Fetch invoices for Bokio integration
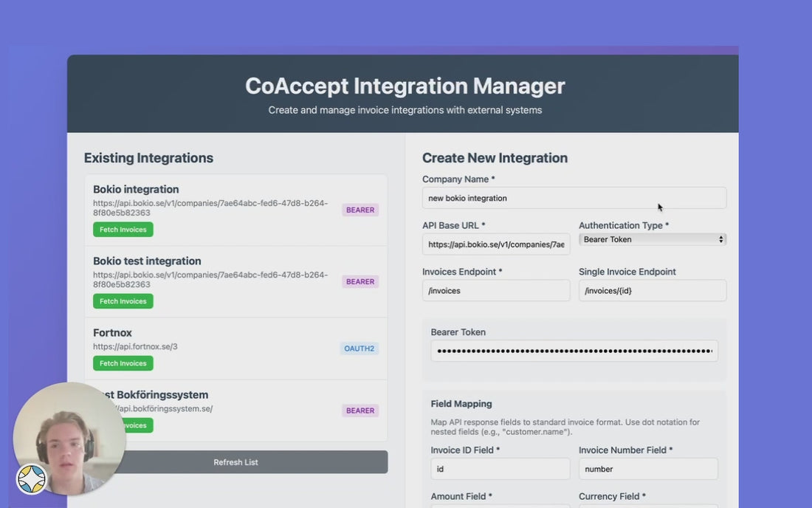Viewport: 812px width, 508px height. [x=123, y=230]
